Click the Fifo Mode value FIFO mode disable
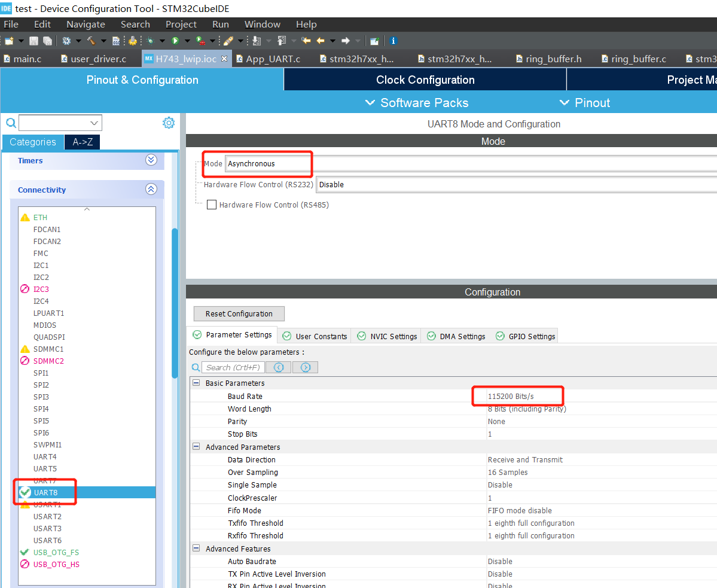The height and width of the screenshot is (588, 717). 520,510
